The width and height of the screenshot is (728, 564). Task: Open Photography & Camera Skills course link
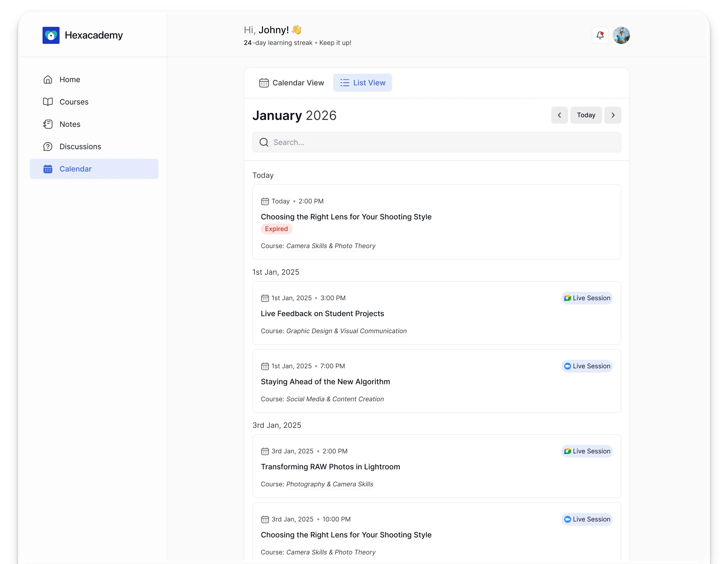(330, 484)
